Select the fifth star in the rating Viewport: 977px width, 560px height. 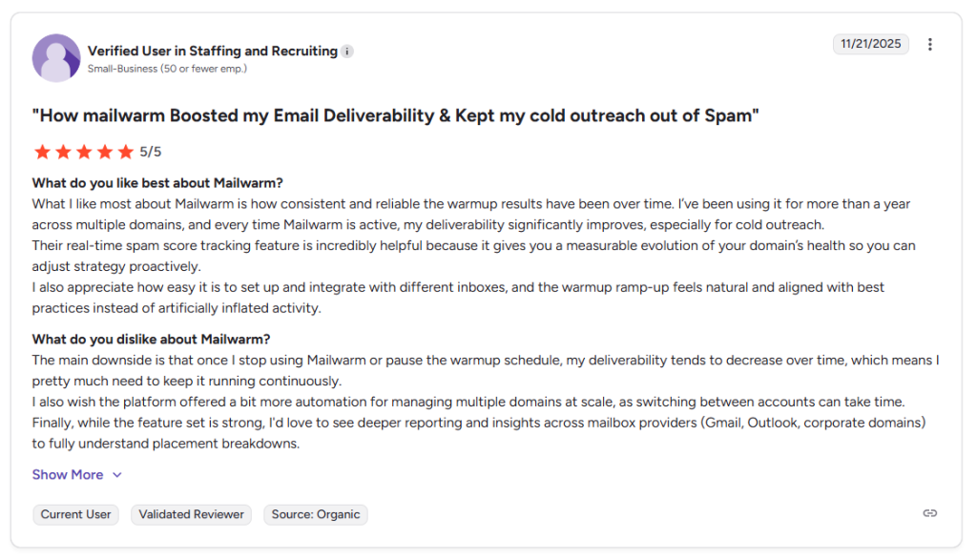click(x=126, y=151)
